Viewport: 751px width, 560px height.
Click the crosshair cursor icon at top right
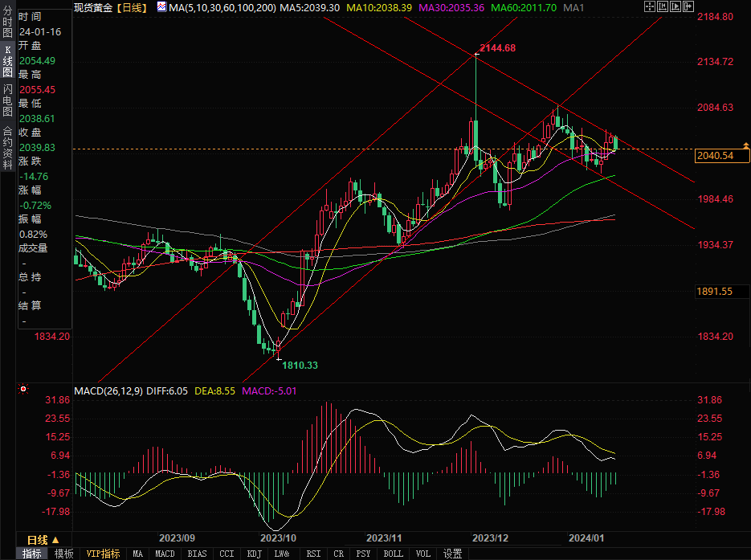650,6
